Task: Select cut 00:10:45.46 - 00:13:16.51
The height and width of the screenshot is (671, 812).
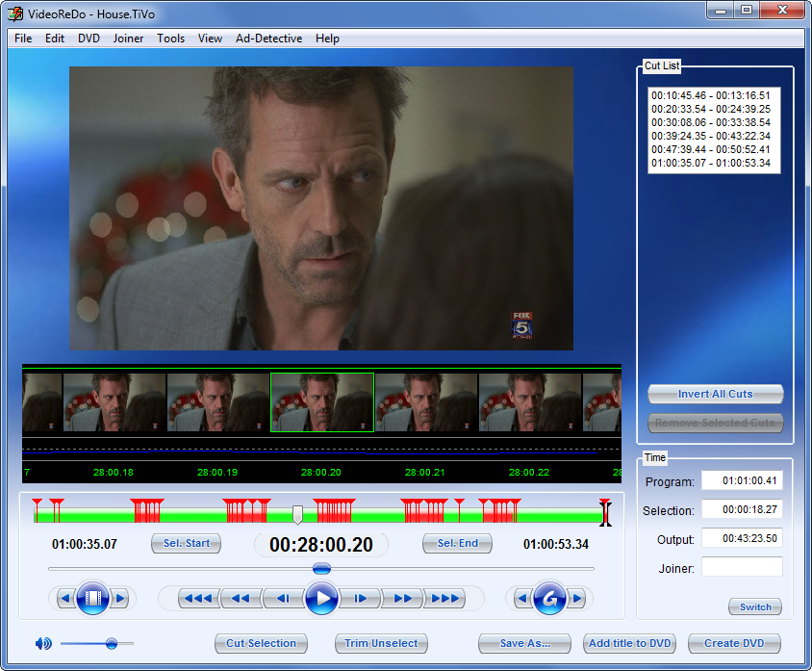Action: [710, 95]
